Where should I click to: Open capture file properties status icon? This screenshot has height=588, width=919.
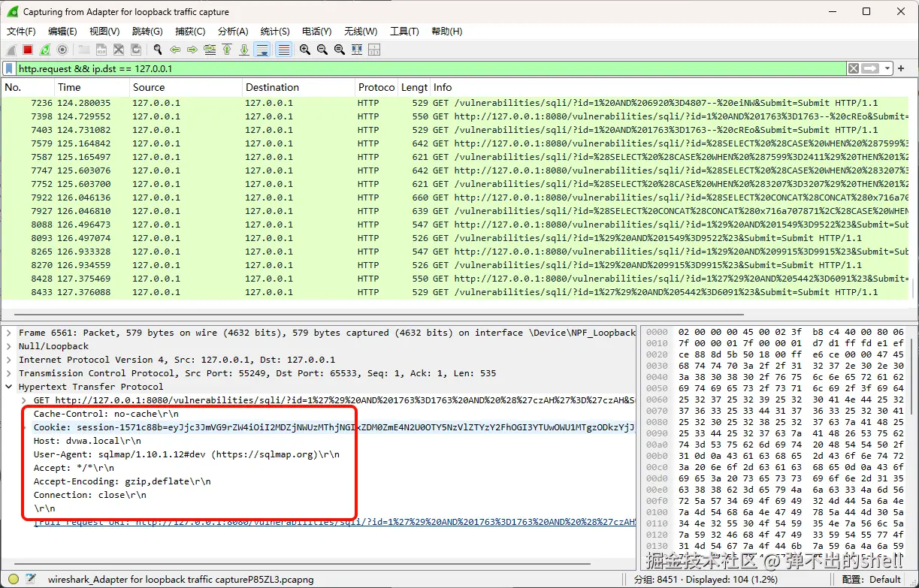click(31, 579)
